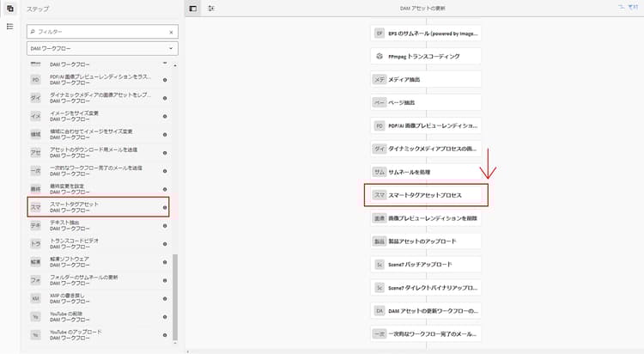The width and height of the screenshot is (644, 354).
Task: Click the イメ icon of イメージをサイズ変更 step
Action: point(36,116)
